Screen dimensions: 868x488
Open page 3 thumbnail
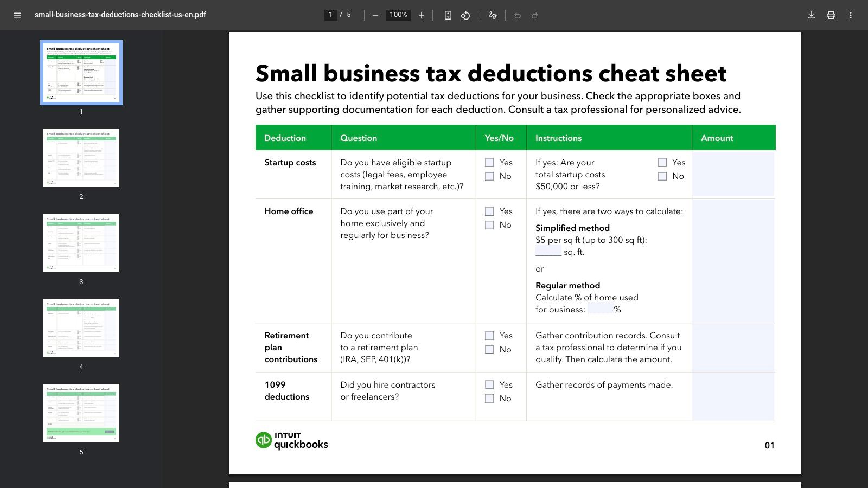(81, 243)
